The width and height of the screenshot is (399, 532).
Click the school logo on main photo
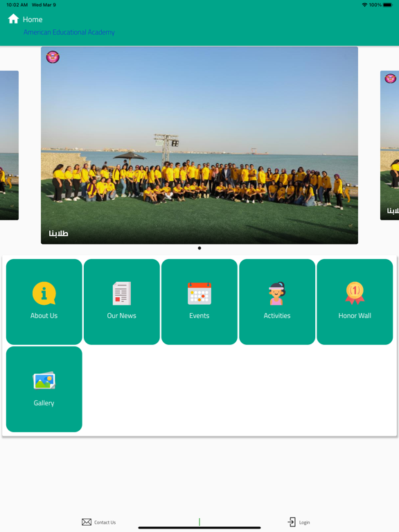[x=53, y=57]
